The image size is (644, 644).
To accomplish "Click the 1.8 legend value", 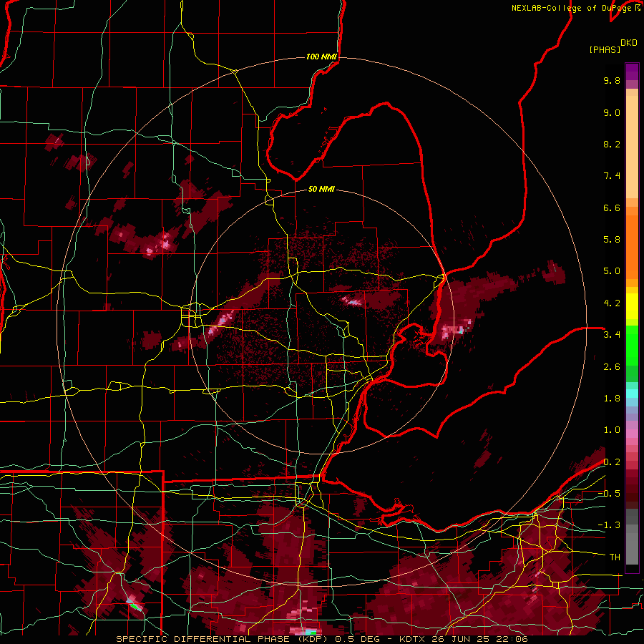I will [612, 399].
